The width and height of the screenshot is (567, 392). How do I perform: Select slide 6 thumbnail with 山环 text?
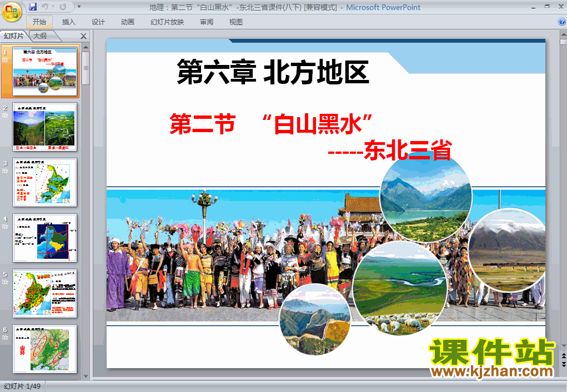coord(45,349)
